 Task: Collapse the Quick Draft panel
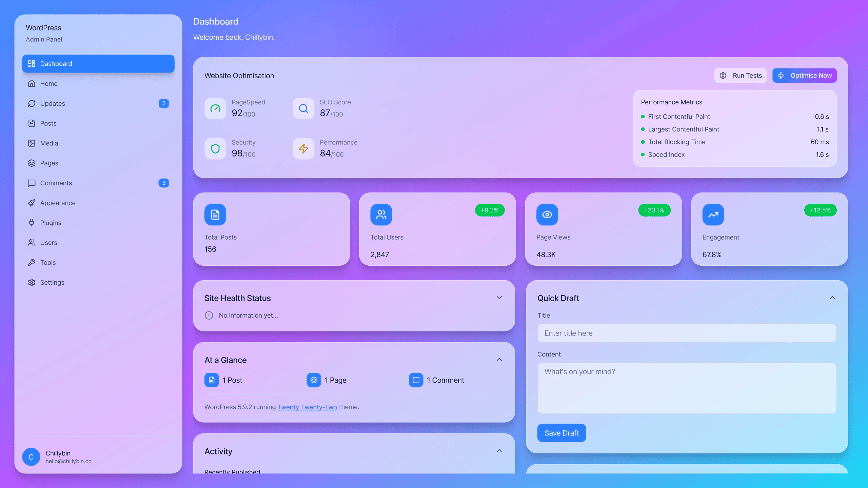[832, 298]
